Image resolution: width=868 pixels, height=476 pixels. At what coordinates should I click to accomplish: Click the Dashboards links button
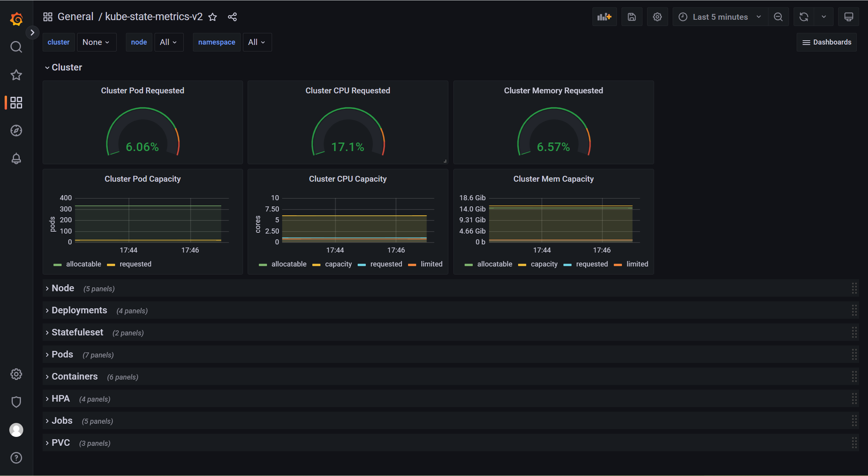coord(827,42)
